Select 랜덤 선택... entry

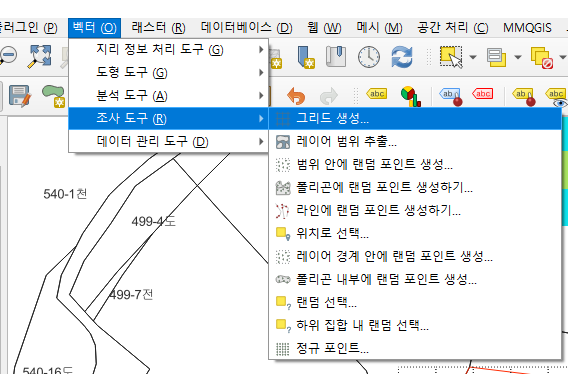(x=415, y=302)
